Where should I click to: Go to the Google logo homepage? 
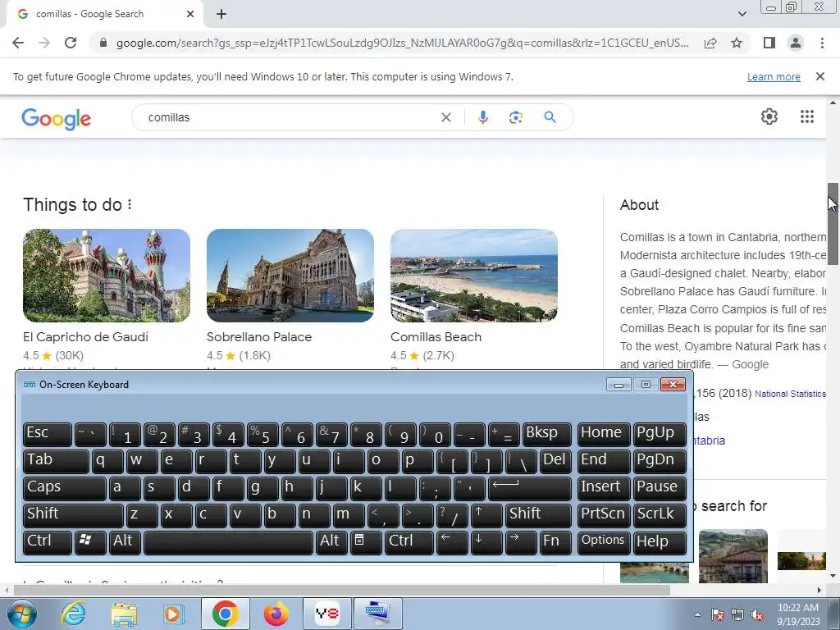pos(57,118)
